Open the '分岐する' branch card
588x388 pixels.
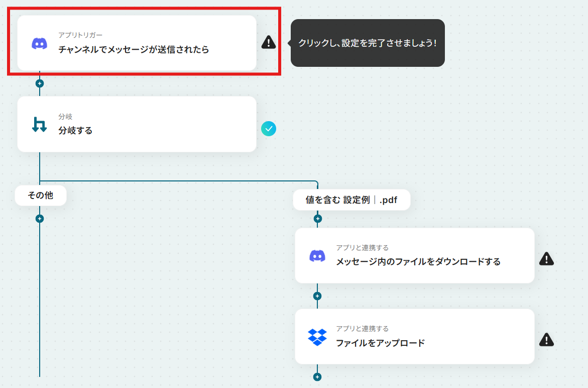click(137, 124)
